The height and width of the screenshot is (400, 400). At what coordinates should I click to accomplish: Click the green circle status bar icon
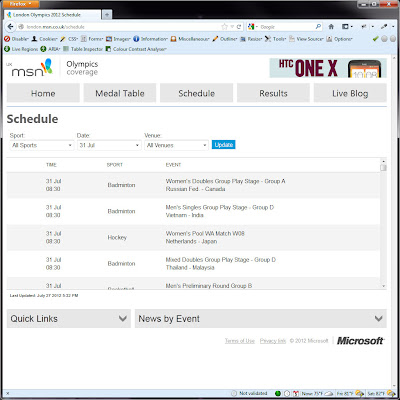pyautogui.click(x=278, y=393)
